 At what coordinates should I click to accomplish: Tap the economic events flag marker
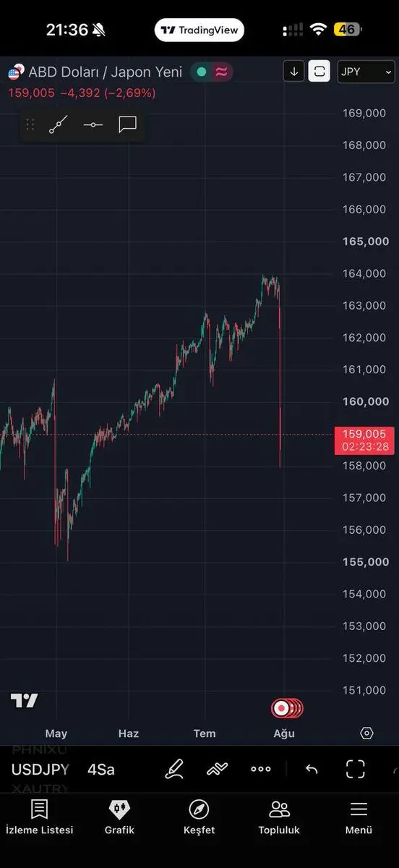pos(287,708)
